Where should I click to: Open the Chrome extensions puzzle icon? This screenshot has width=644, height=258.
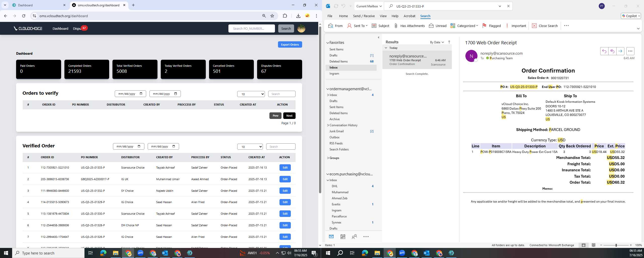click(x=285, y=16)
